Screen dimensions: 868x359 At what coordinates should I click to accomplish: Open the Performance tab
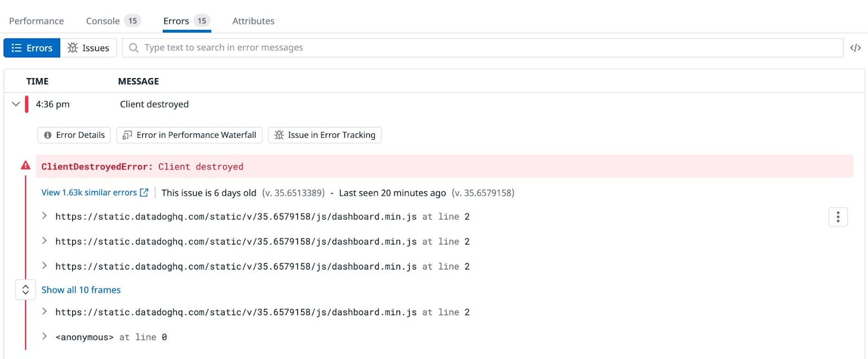[36, 21]
